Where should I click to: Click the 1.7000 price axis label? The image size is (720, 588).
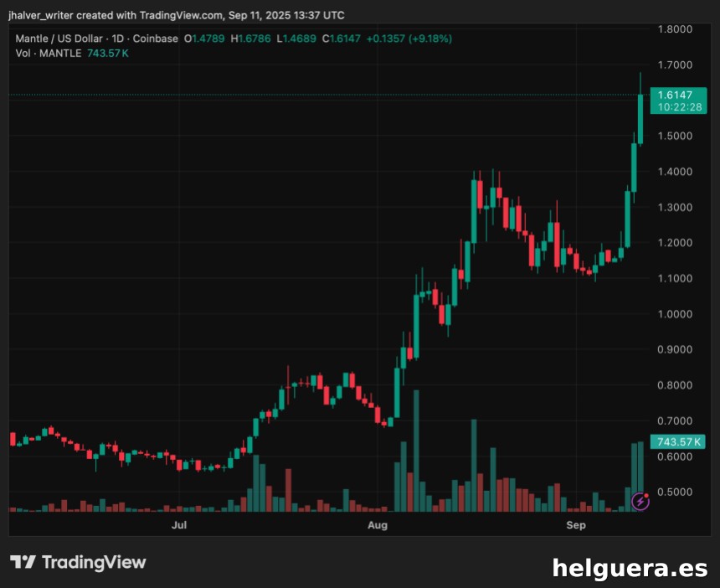[675, 64]
